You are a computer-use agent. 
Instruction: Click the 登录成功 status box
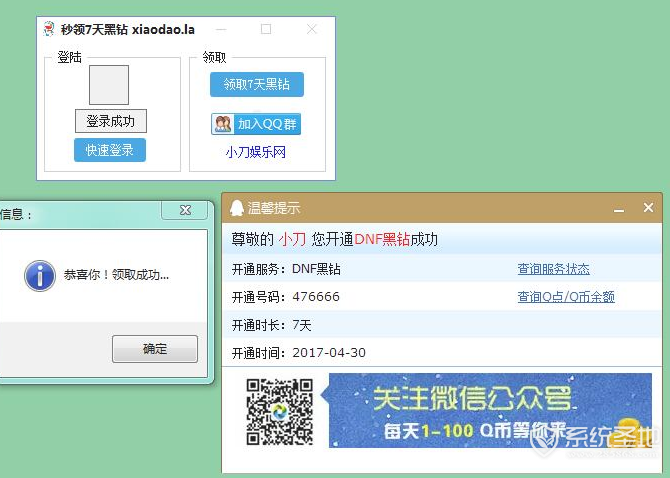pos(111,121)
